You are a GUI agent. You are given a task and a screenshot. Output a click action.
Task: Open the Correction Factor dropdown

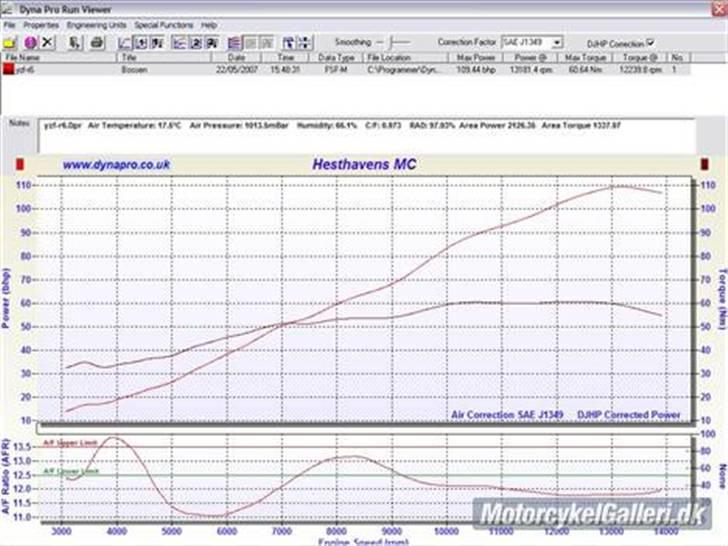[557, 43]
